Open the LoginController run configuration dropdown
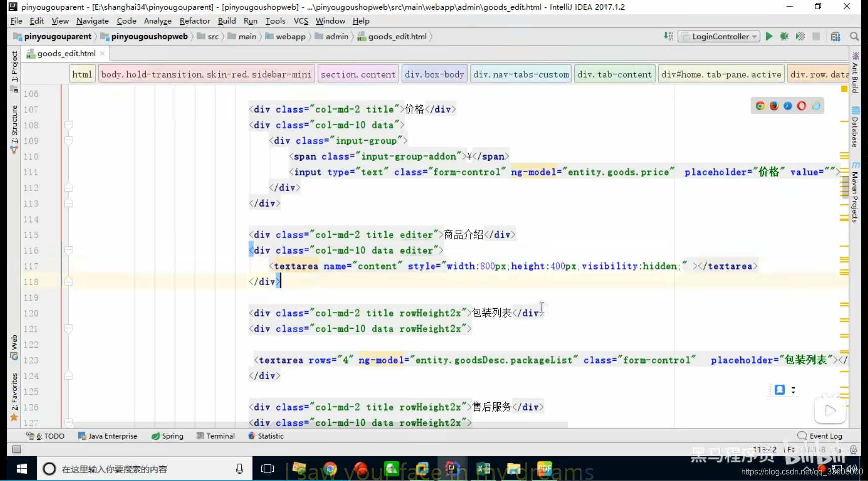 click(719, 36)
